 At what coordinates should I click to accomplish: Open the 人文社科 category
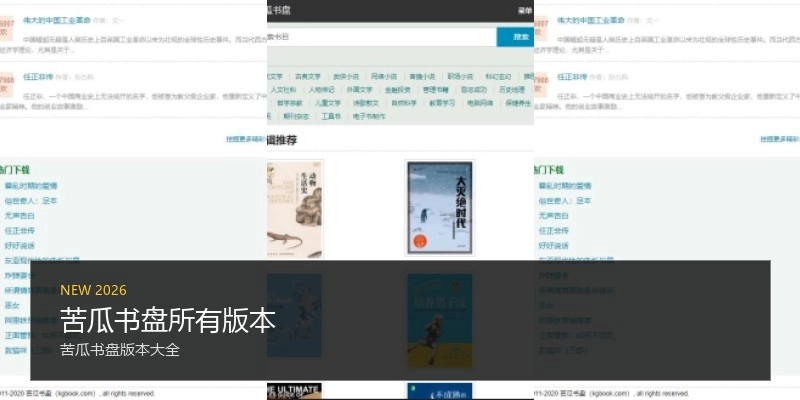coord(283,90)
